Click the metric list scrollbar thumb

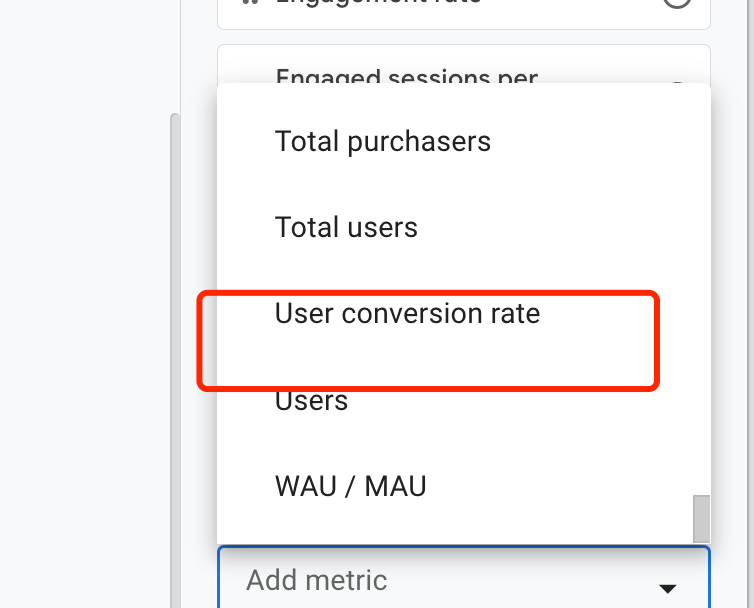(x=701, y=517)
